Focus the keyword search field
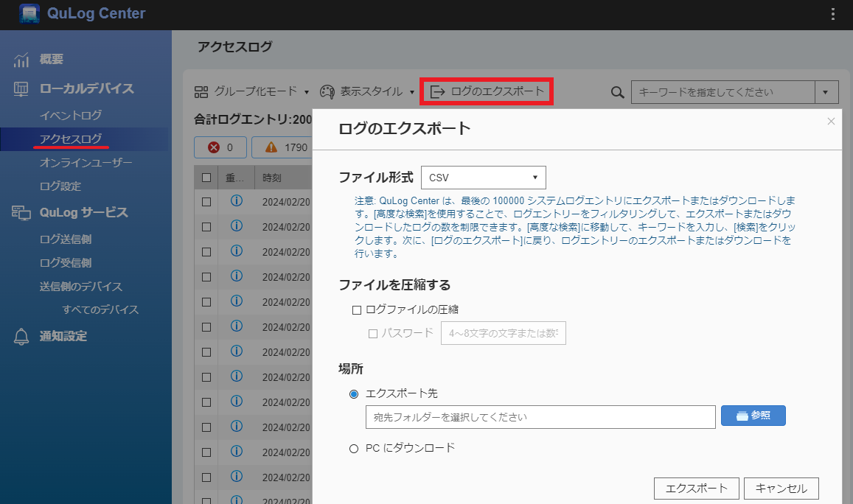This screenshot has height=504, width=853. [x=723, y=92]
